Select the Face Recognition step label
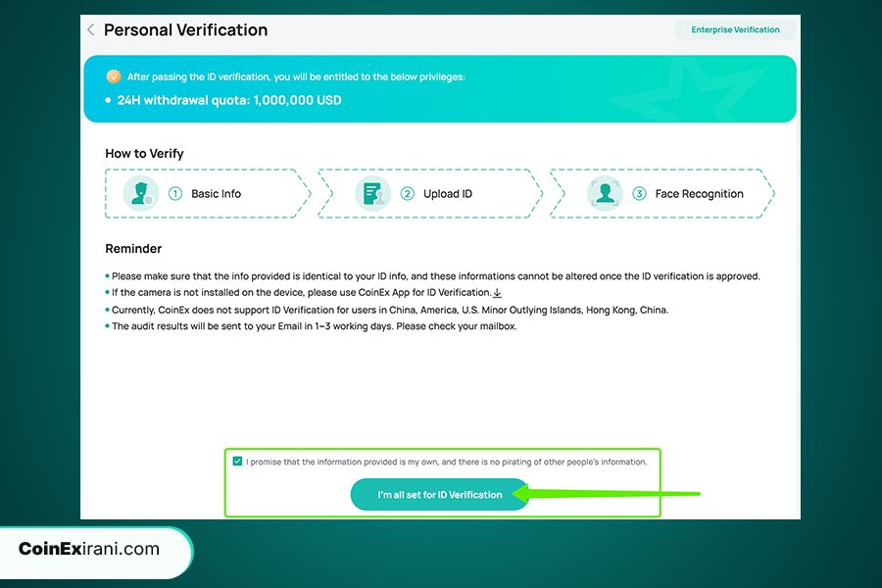The image size is (882, 588). pyautogui.click(x=699, y=194)
